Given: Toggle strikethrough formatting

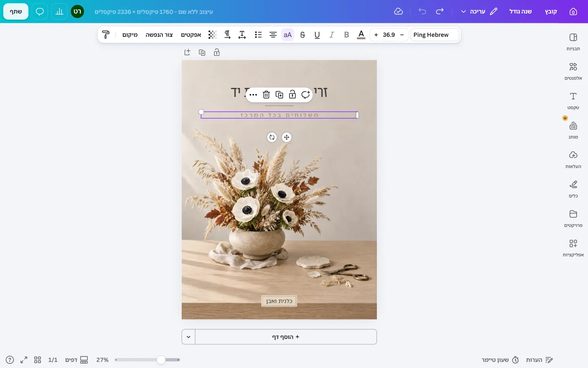Looking at the screenshot, I should [x=303, y=35].
